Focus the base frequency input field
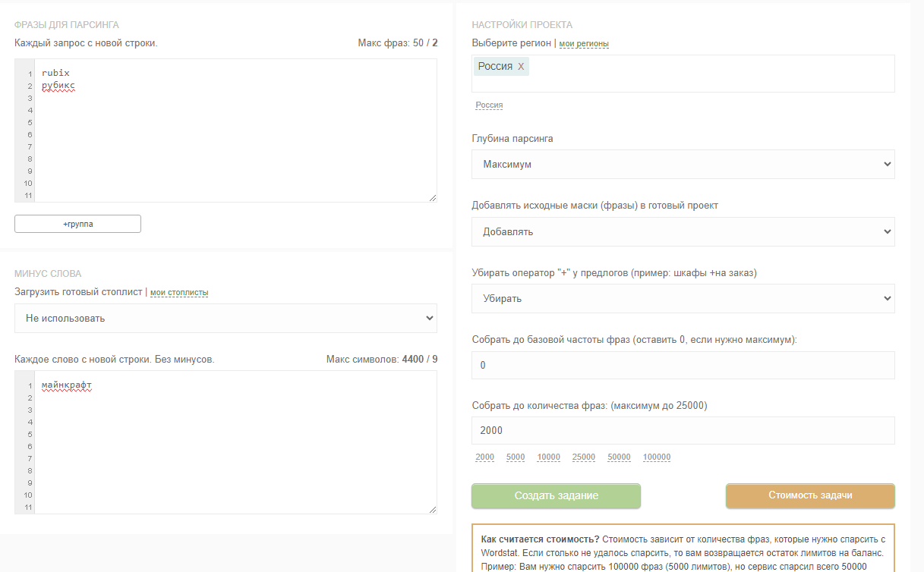The height and width of the screenshot is (572, 924). pos(683,365)
